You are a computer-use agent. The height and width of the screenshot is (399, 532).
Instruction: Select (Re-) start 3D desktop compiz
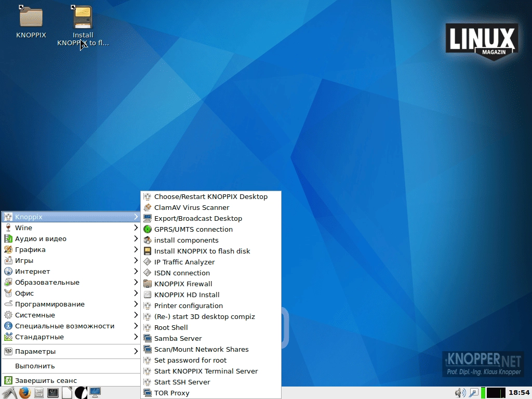[x=211, y=316]
